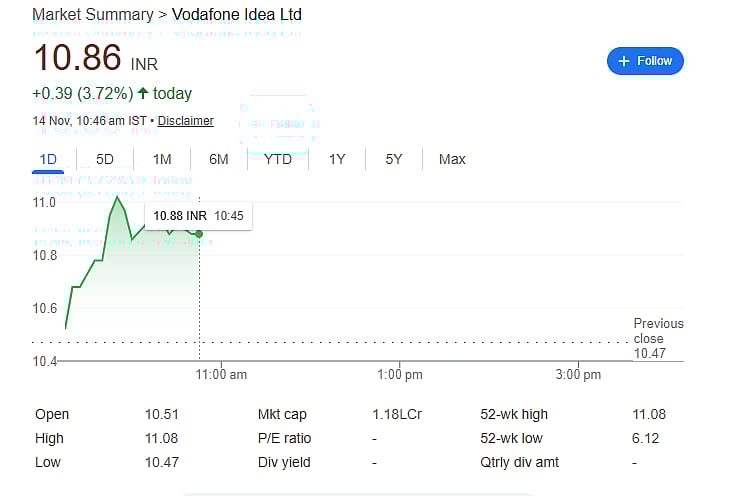734x496 pixels.
Task: Switch to 1Y chart view
Action: coord(337,159)
